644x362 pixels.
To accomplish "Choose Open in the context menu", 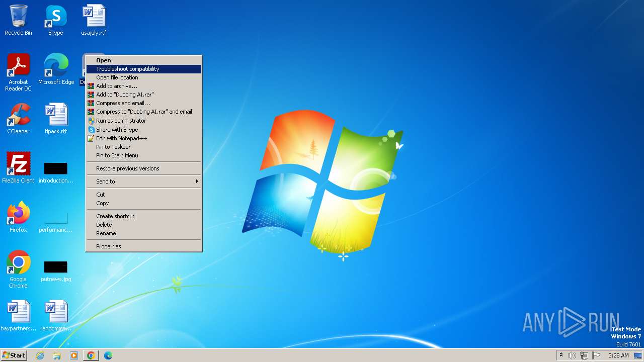I will pyautogui.click(x=144, y=60).
